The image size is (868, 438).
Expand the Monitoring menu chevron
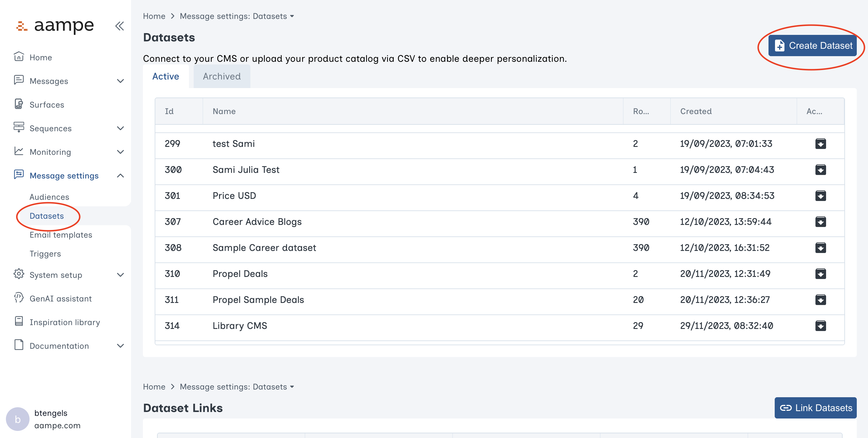click(x=120, y=152)
